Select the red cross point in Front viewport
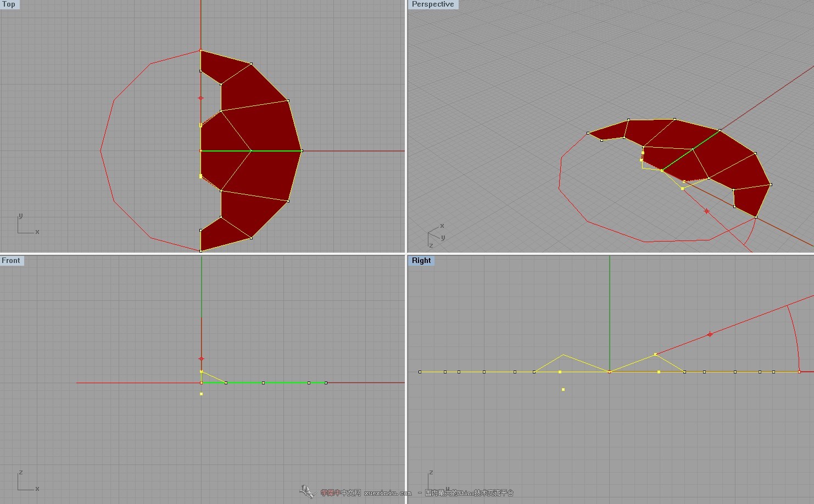 point(202,359)
